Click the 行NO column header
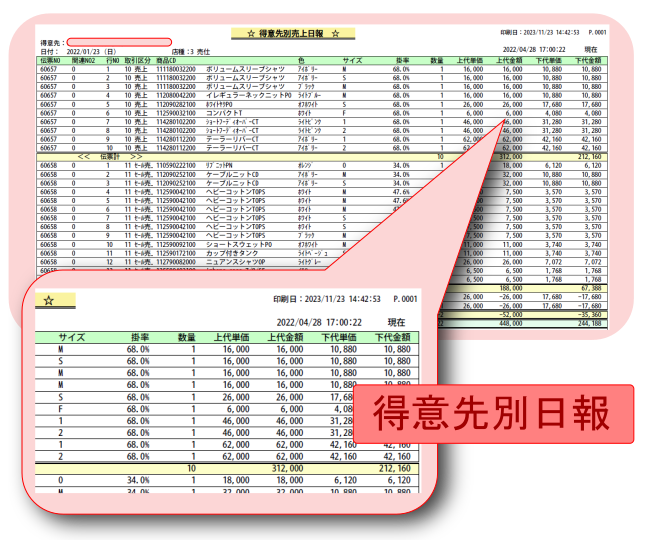Image resolution: width=650 pixels, height=540 pixels. 112,61
